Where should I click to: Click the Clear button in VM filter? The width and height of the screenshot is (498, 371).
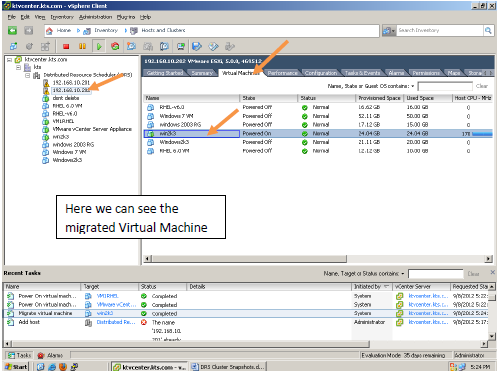click(482, 86)
